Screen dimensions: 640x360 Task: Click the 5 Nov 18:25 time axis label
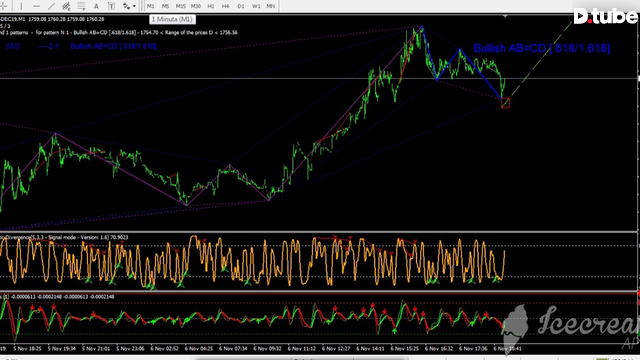pyautogui.click(x=27, y=349)
